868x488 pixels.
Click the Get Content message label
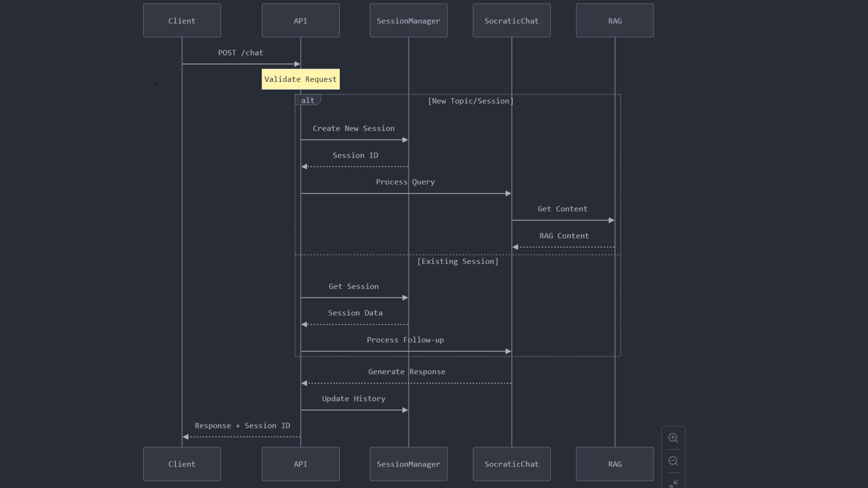pyautogui.click(x=563, y=209)
